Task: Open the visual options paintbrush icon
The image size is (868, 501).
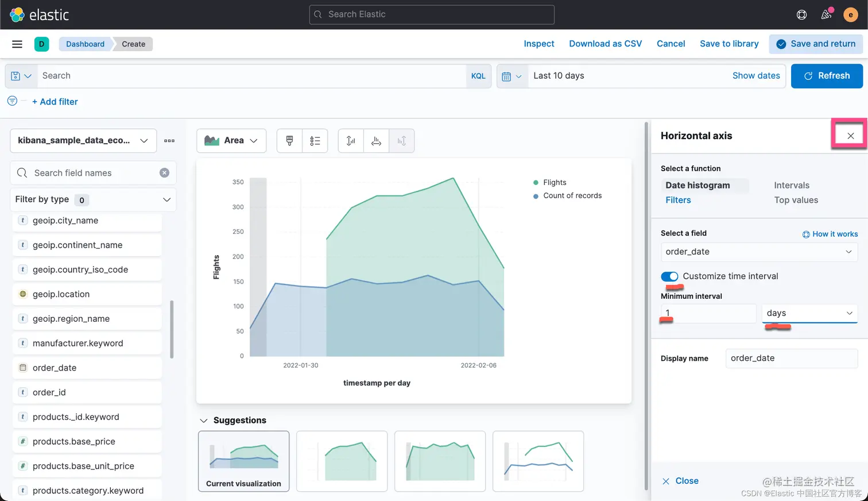Action: 289,141
